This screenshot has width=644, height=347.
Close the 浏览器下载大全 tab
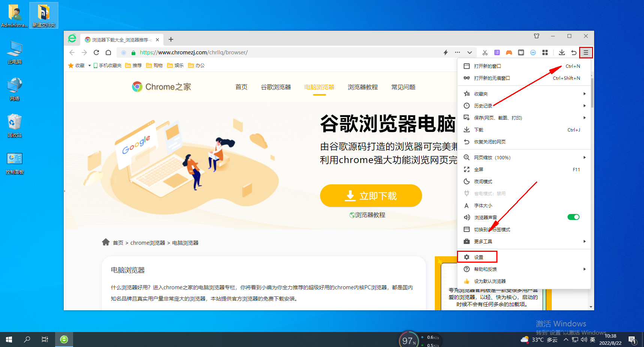[157, 40]
